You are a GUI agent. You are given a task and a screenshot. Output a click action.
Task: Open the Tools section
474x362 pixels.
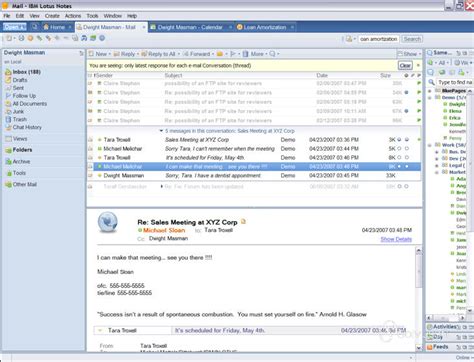pos(19,173)
